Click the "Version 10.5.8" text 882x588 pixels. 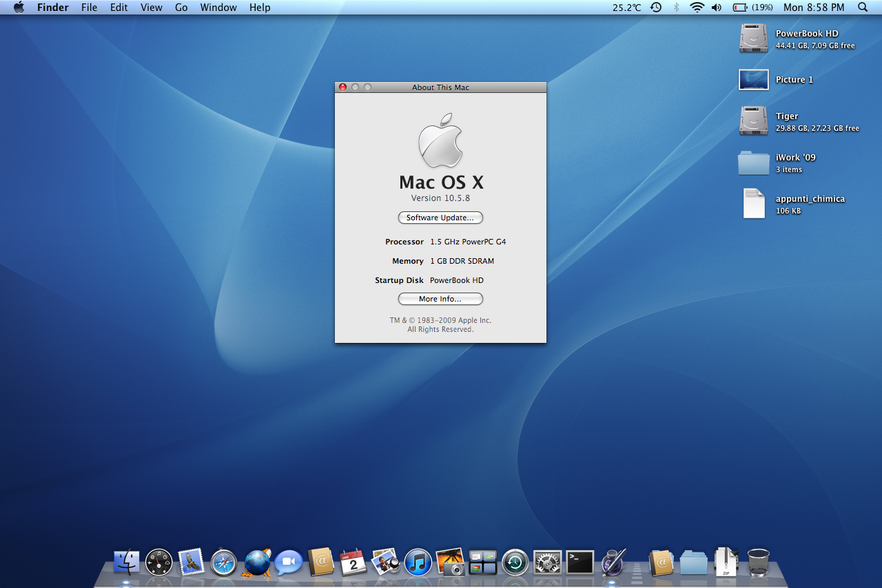point(440,198)
